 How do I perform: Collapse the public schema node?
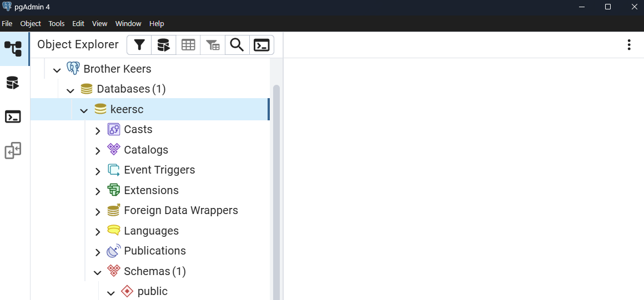[111, 293]
